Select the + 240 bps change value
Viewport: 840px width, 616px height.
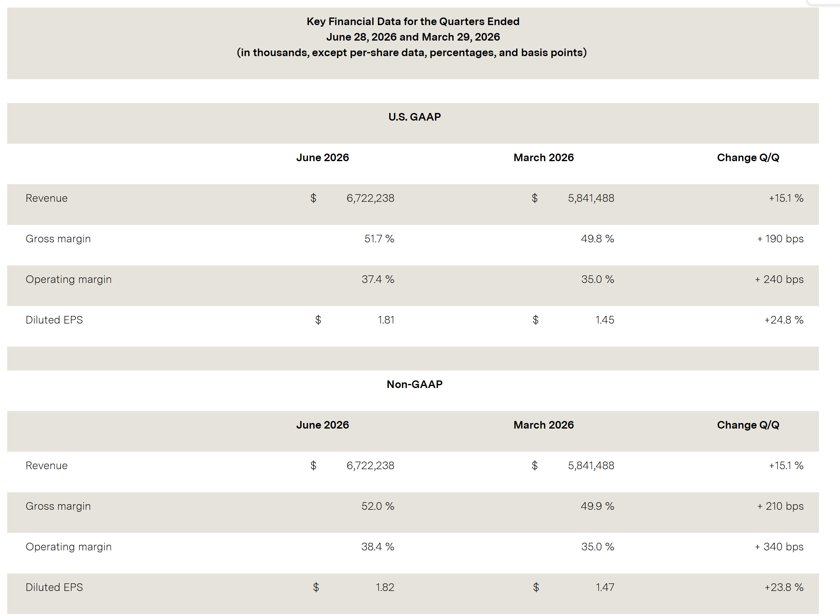point(779,279)
